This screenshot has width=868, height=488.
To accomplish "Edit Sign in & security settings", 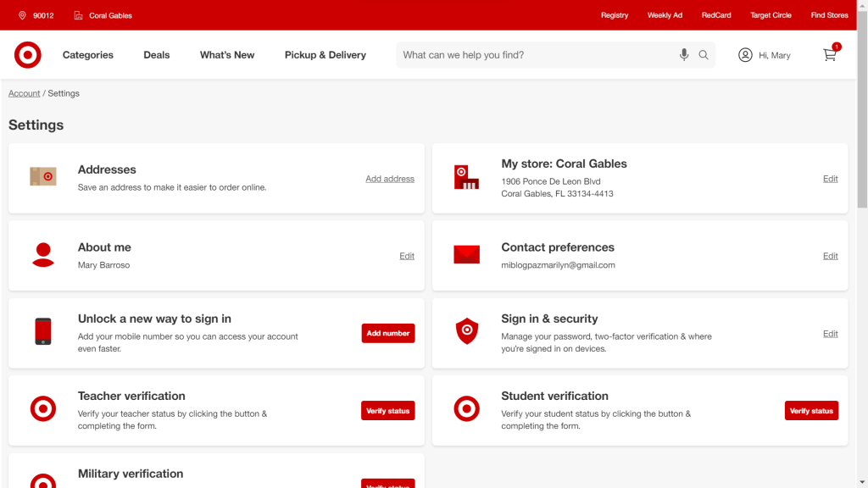I will coord(831,334).
